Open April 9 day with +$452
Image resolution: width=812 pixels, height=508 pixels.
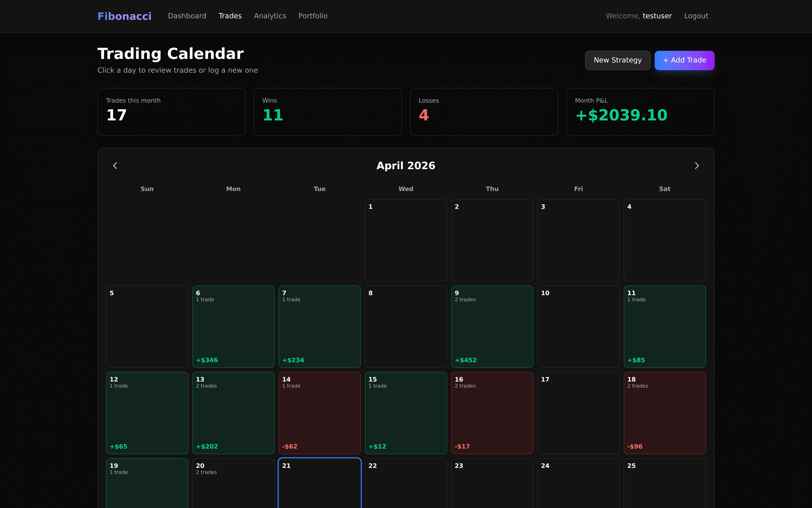tap(492, 327)
